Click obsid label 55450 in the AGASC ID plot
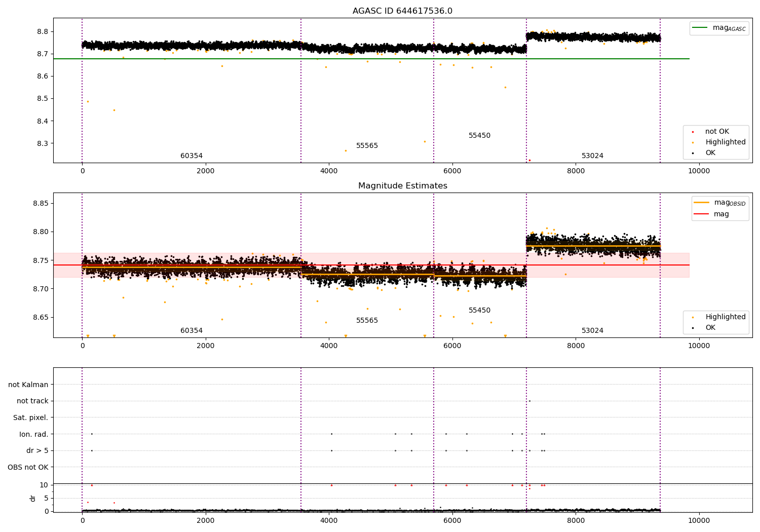This screenshot has width=760, height=532. click(x=479, y=136)
